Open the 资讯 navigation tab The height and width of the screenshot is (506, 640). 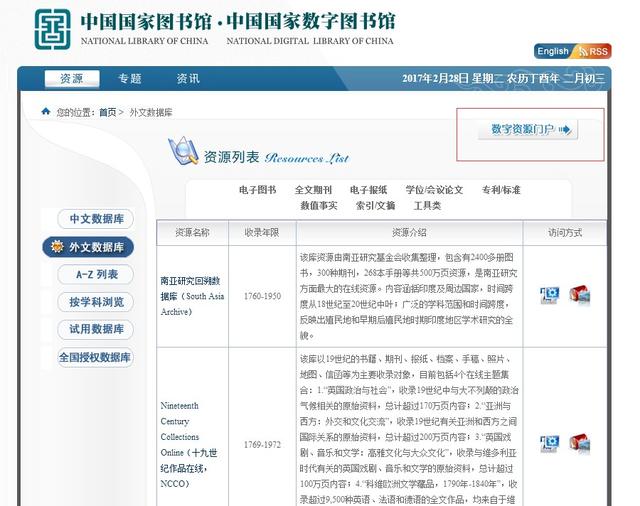pos(187,79)
